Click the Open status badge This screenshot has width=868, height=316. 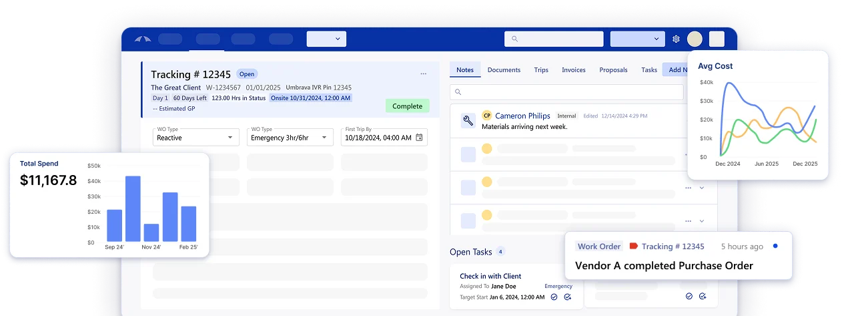[247, 74]
